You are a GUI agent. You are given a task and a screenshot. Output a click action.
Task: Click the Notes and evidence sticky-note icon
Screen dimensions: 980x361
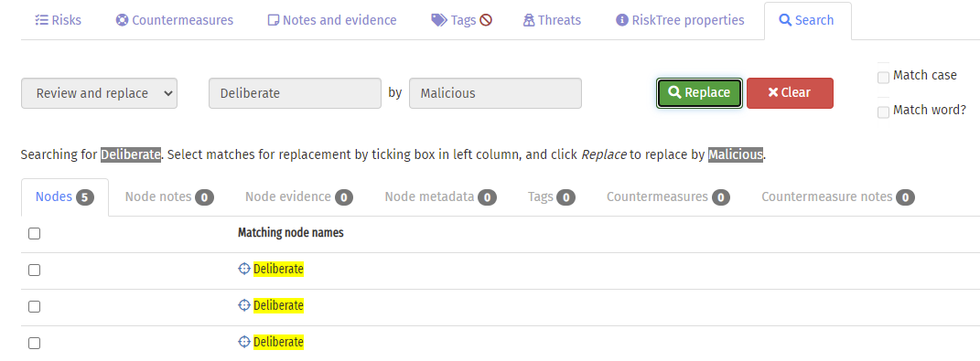(x=273, y=20)
